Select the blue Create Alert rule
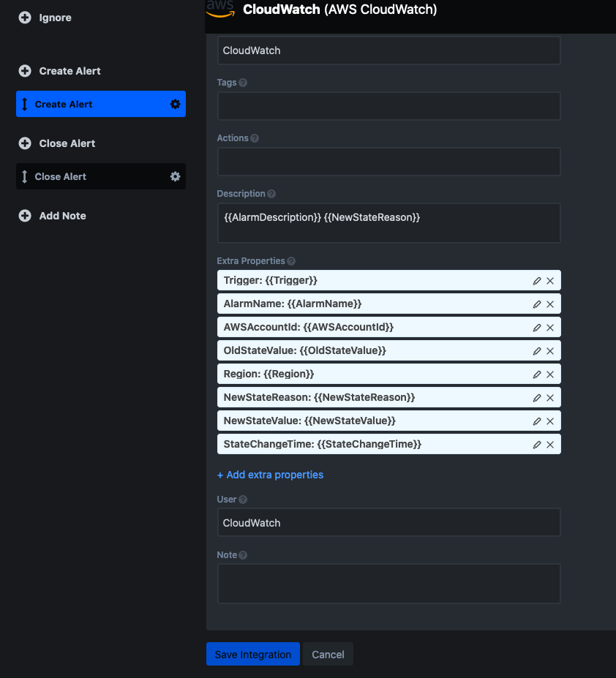 [x=101, y=104]
